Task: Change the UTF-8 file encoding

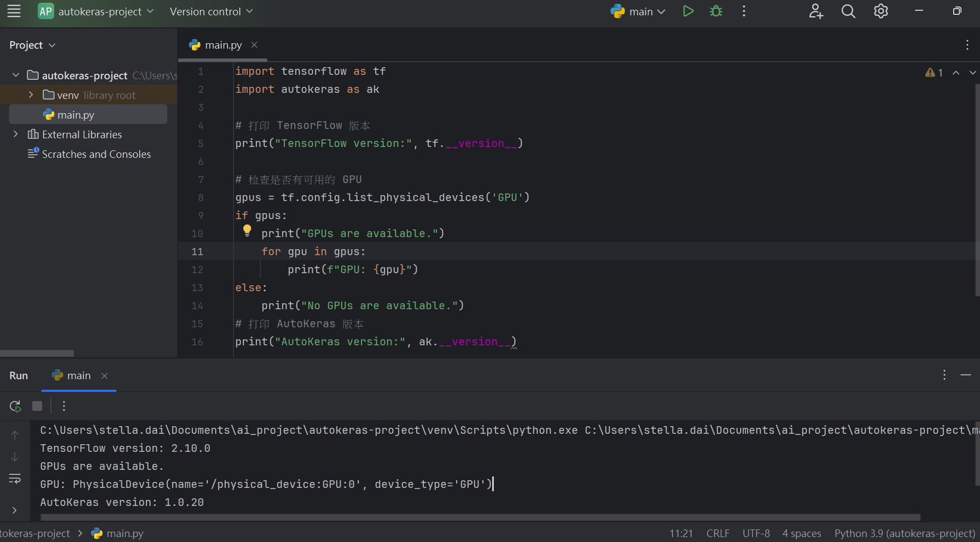Action: click(x=756, y=533)
